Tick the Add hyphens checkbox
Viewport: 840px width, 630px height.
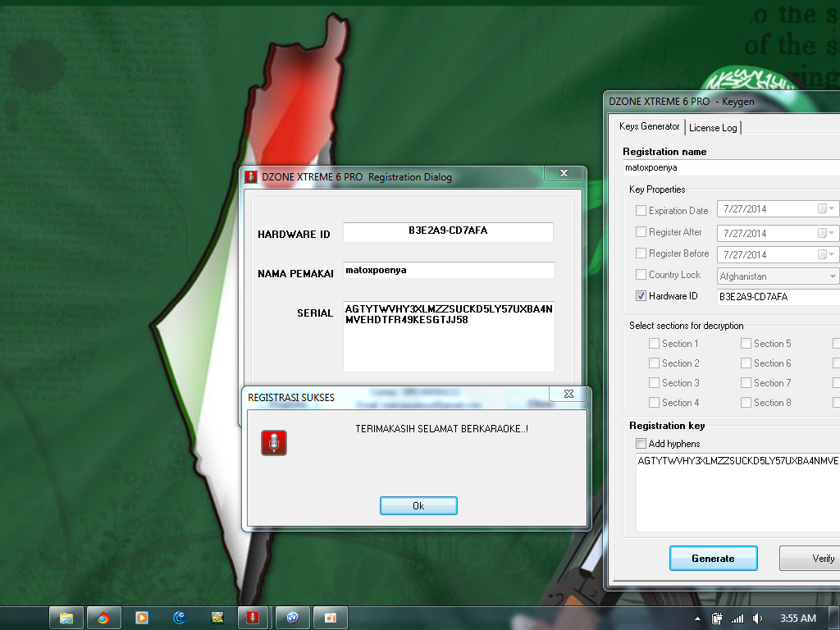(641, 444)
